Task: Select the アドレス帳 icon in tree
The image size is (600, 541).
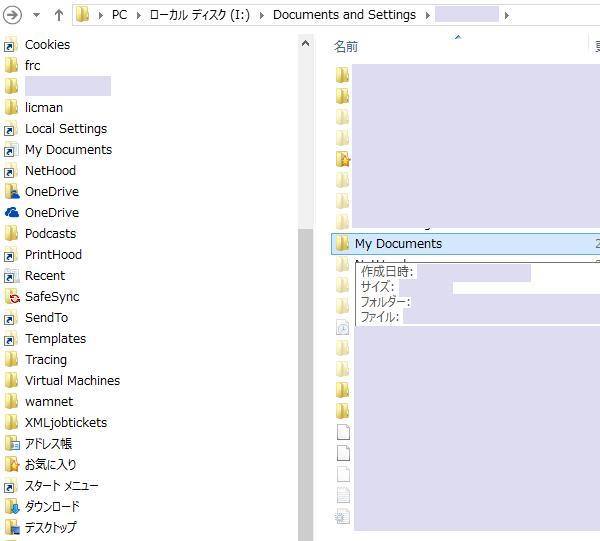Action: coord(12,444)
